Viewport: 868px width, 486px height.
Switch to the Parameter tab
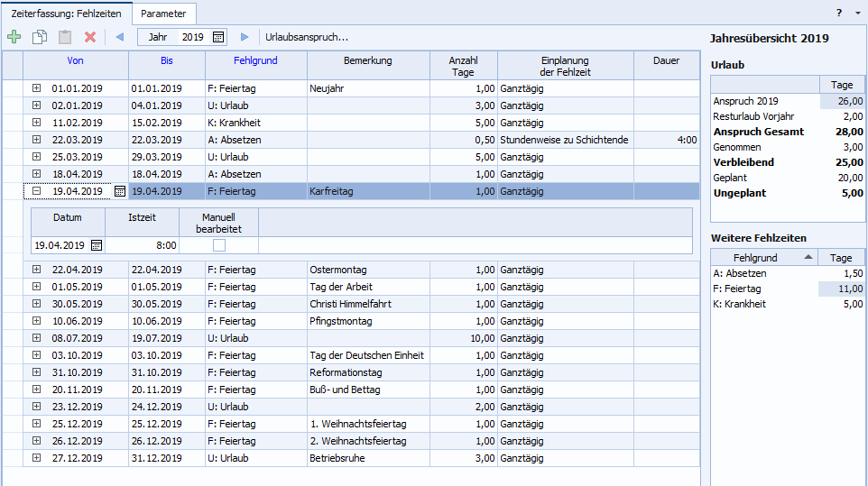tap(163, 14)
